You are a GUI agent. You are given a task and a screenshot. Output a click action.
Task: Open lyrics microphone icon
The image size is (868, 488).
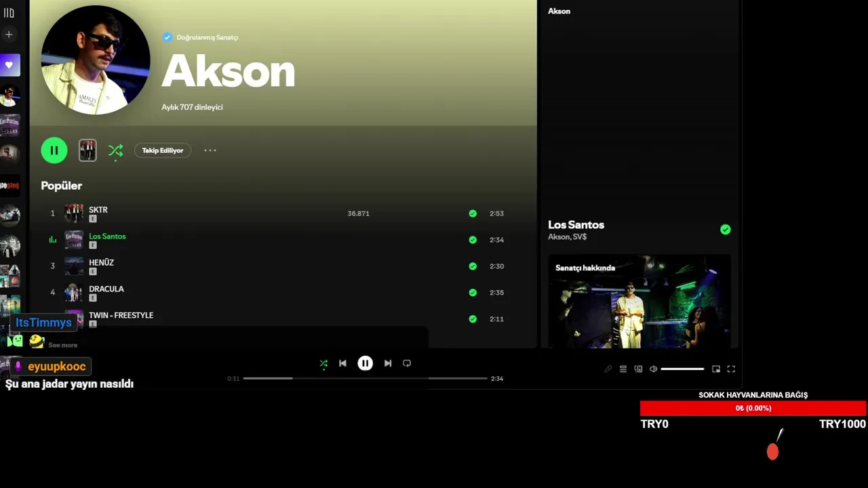point(608,369)
